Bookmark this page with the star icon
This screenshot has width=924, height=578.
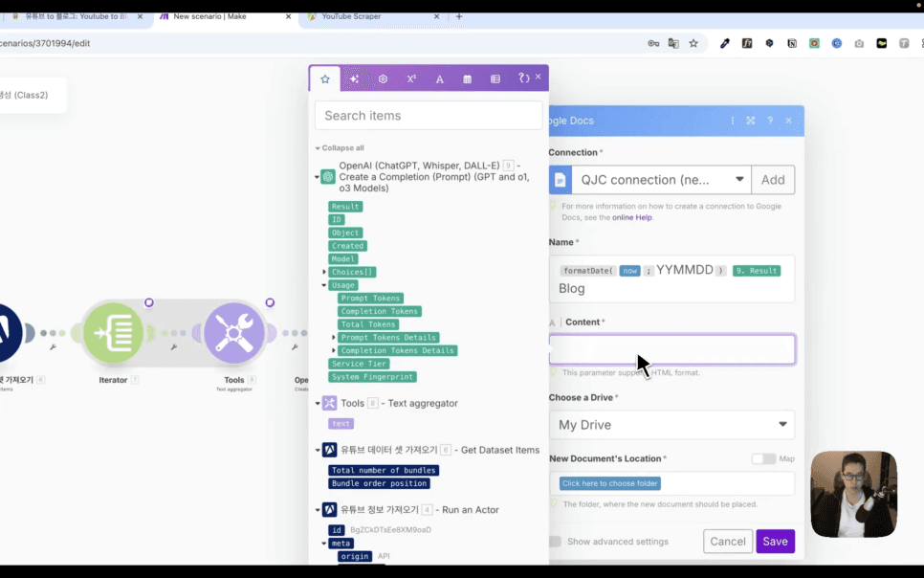(x=693, y=43)
